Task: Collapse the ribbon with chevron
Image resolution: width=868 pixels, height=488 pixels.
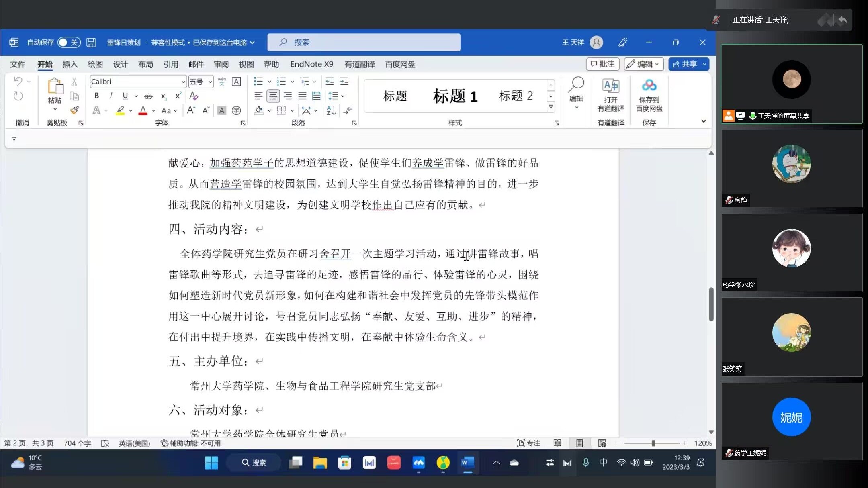Action: tap(704, 121)
